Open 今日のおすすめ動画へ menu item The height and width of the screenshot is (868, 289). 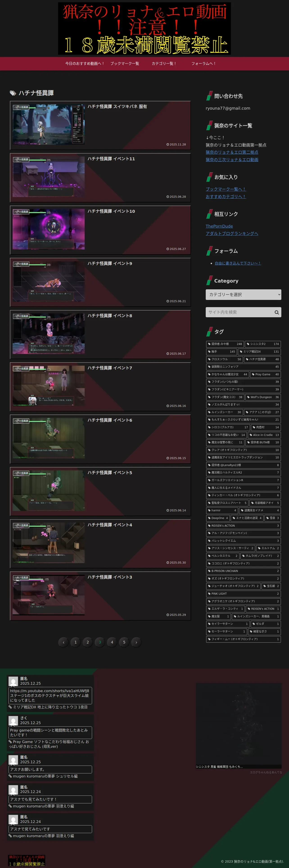coord(85,63)
